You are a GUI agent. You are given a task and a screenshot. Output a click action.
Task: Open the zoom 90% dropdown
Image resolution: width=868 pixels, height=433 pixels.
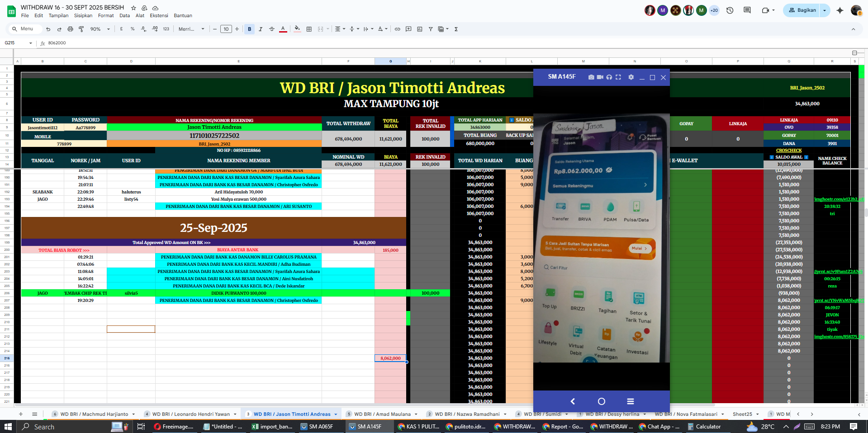(x=100, y=29)
